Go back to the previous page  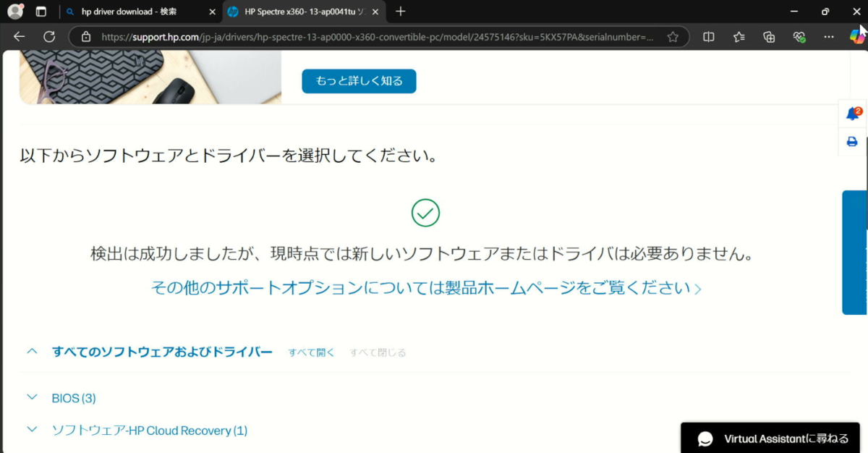[x=20, y=37]
